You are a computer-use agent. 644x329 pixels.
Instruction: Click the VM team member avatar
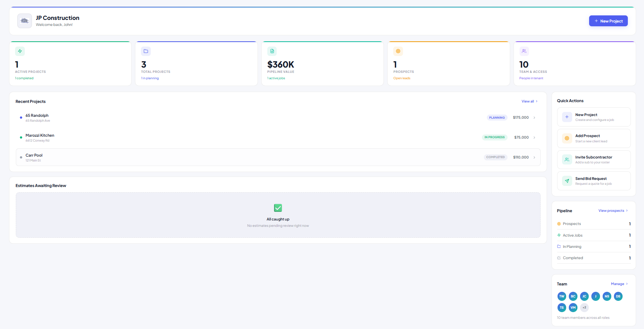[x=573, y=308]
